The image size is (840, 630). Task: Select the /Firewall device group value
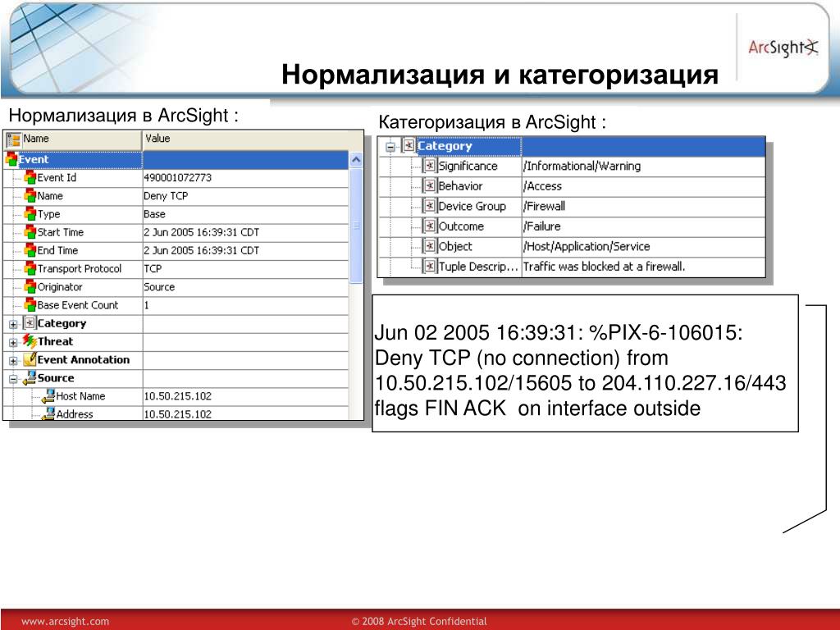pyautogui.click(x=545, y=206)
